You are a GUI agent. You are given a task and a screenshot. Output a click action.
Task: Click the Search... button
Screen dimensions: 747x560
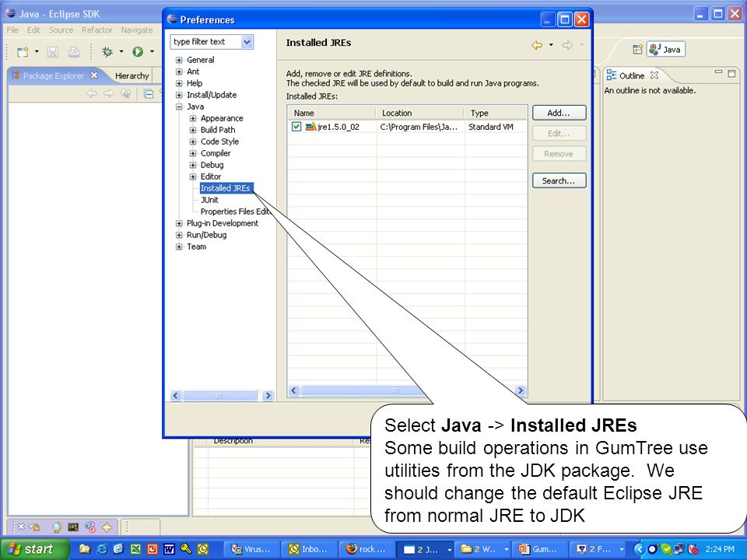pyautogui.click(x=559, y=181)
